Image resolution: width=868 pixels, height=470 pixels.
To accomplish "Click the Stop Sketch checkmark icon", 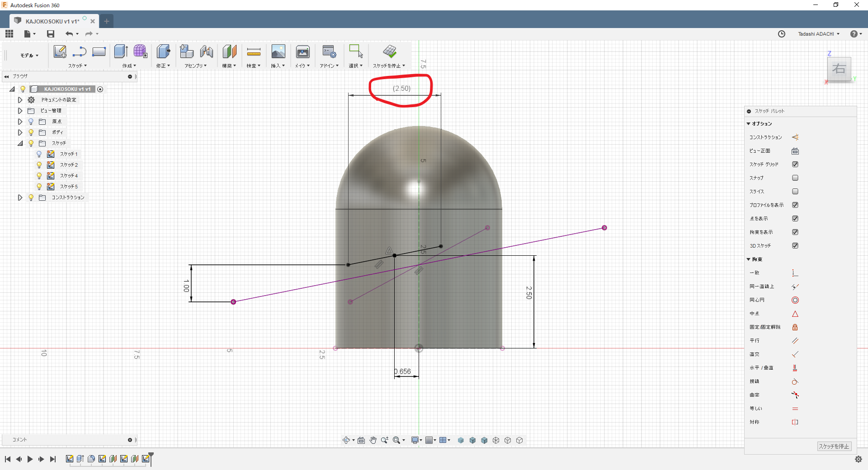I will (x=389, y=52).
